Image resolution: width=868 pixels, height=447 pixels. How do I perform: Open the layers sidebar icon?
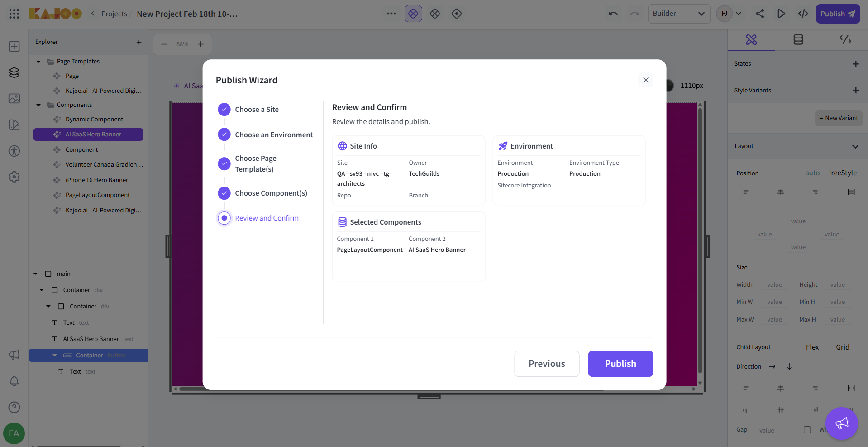(x=14, y=72)
